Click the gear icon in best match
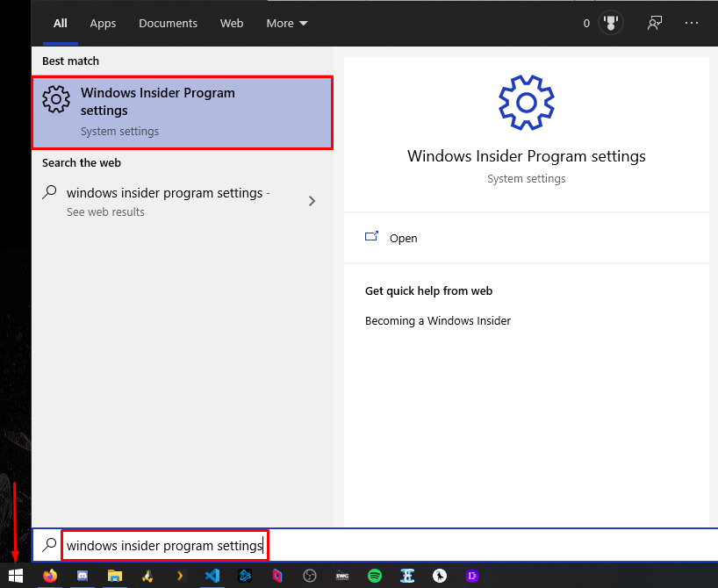The height and width of the screenshot is (588, 718). [56, 99]
